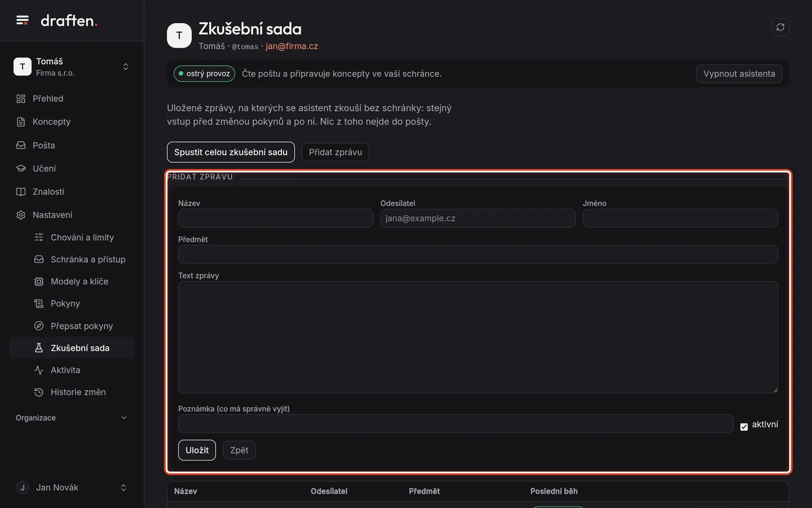
Task: Click the hamburger menu icon beside draften logo
Action: click(22, 20)
